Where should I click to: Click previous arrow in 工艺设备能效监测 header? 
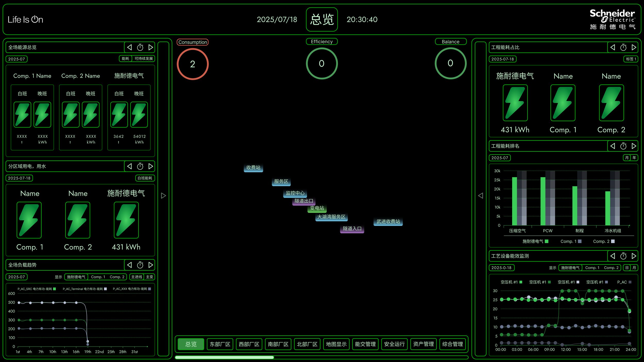coord(613,256)
